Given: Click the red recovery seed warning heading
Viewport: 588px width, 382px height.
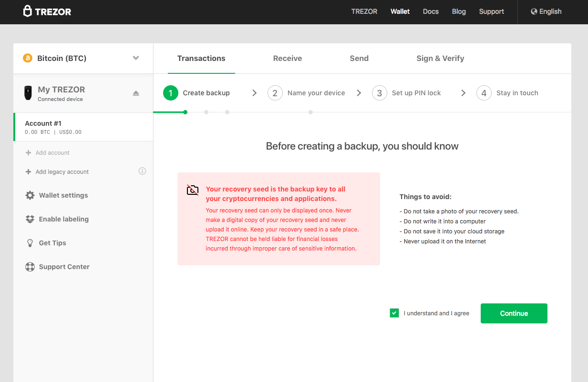Looking at the screenshot, I should pyautogui.click(x=276, y=194).
